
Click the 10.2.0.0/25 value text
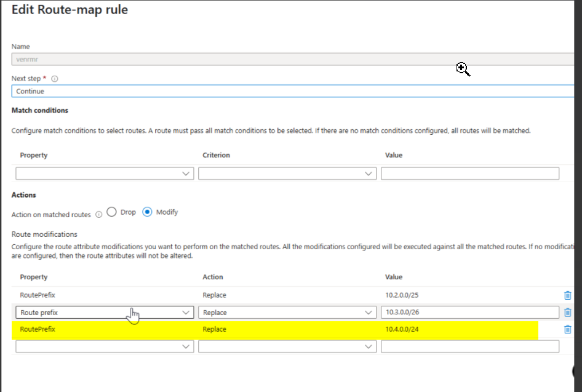[x=402, y=295]
